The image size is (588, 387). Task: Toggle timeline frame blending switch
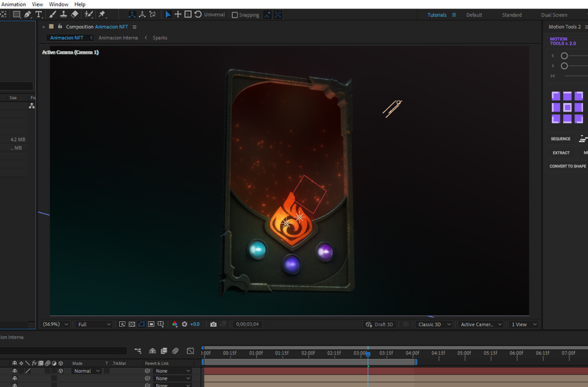pyautogui.click(x=164, y=351)
